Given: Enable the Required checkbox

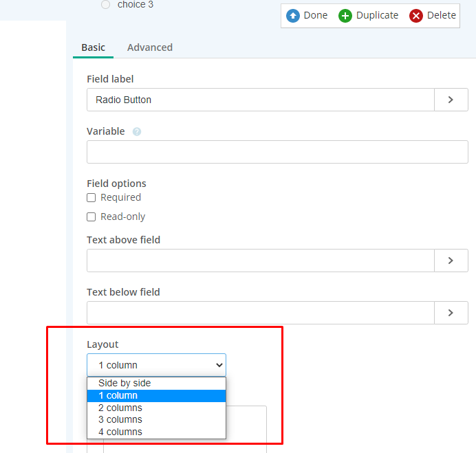Looking at the screenshot, I should click(x=91, y=198).
